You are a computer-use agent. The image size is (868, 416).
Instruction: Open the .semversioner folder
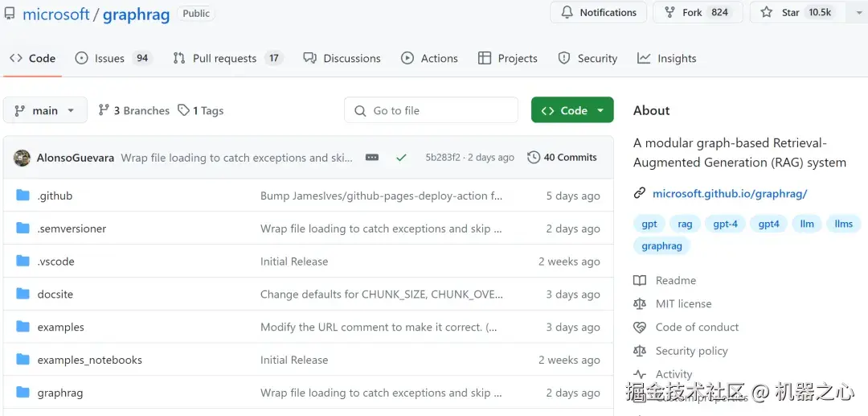[72, 229]
